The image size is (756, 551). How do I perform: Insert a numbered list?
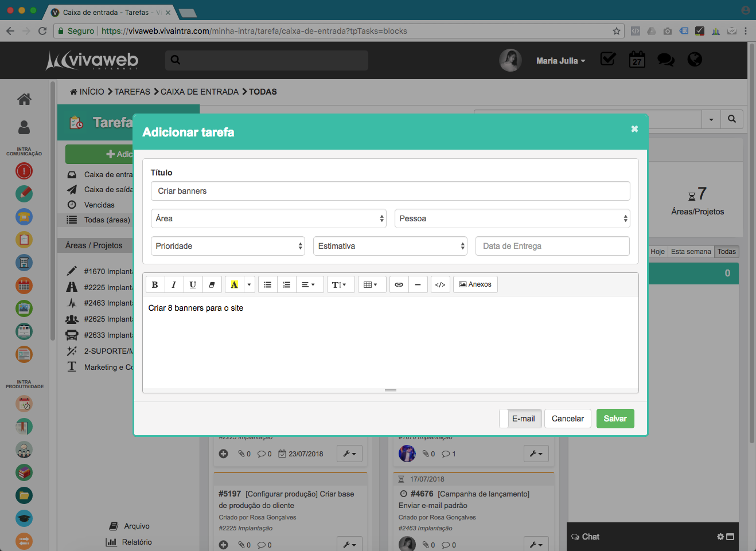coord(286,284)
